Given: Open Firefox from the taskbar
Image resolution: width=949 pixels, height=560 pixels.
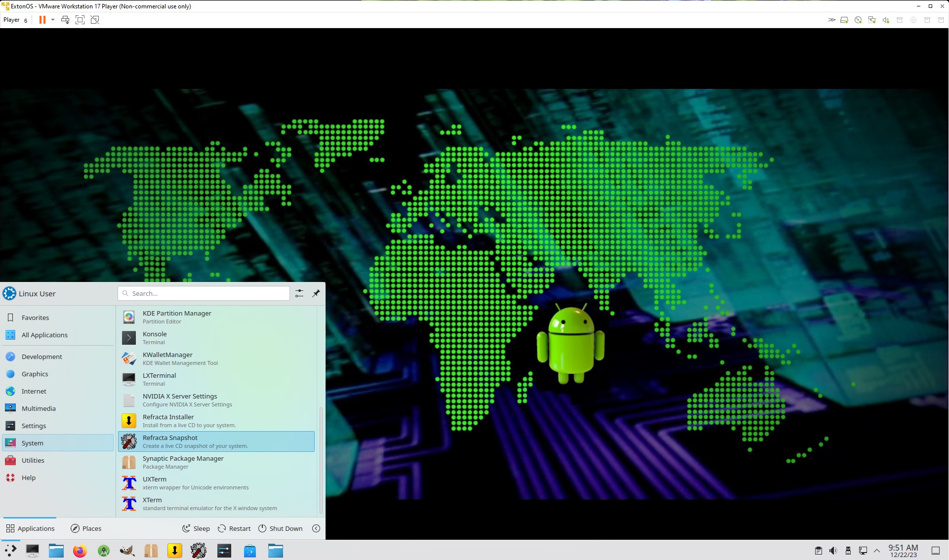Looking at the screenshot, I should click(x=80, y=551).
